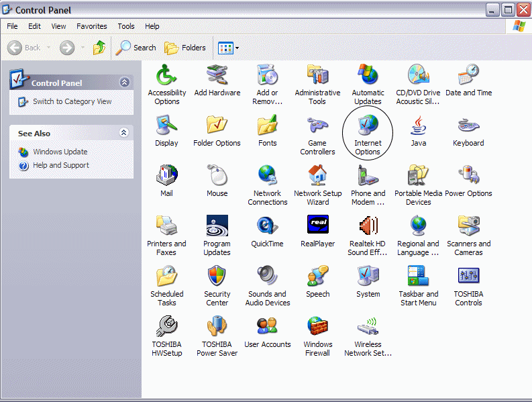
Task: Open Sounds and Audio Devices
Action: [267, 277]
